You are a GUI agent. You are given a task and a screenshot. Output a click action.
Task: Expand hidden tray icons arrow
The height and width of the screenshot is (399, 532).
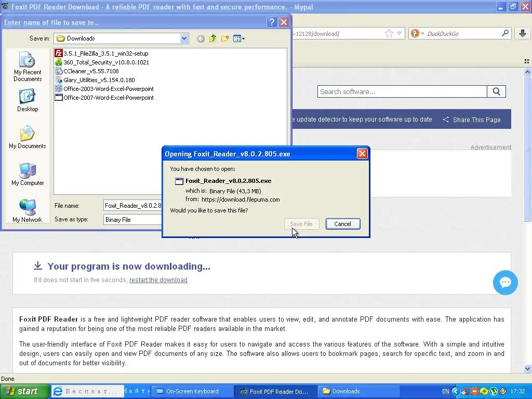tap(456, 391)
